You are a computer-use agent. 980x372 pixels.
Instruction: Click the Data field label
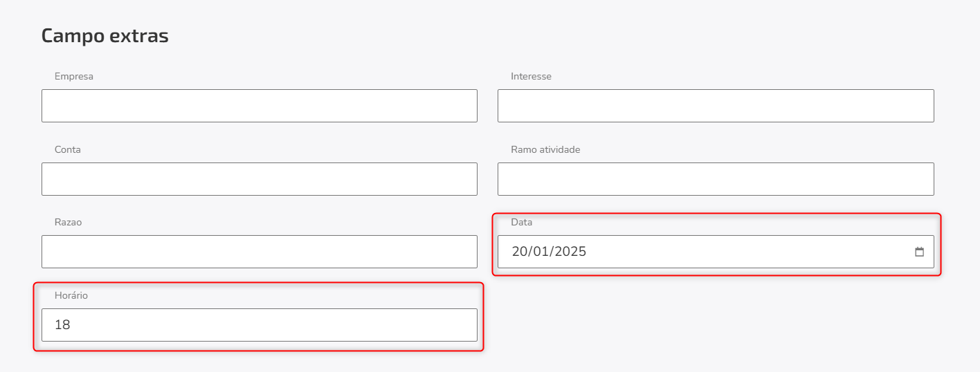(522, 222)
